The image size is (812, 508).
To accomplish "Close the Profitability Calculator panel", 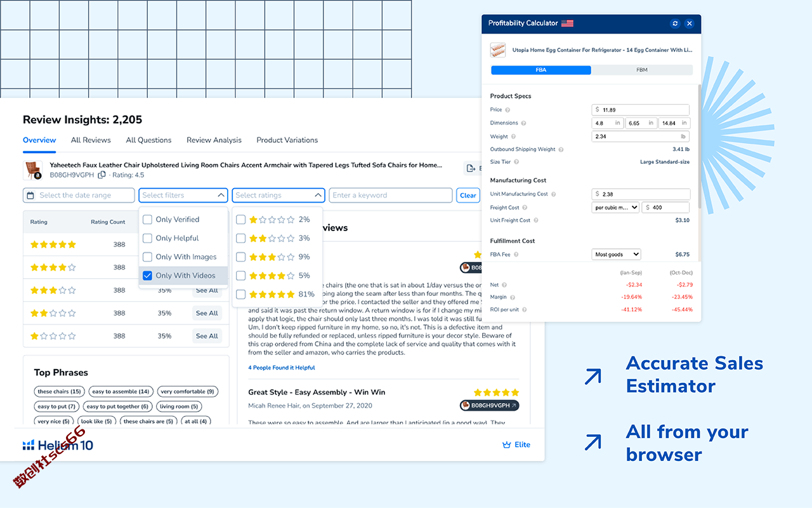I will click(x=690, y=23).
